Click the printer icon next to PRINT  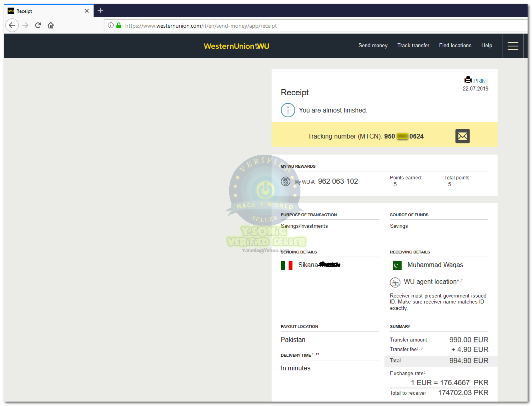468,80
